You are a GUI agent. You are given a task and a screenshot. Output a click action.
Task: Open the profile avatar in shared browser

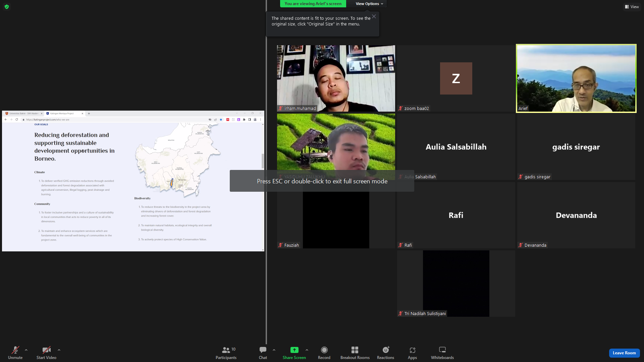point(255,120)
